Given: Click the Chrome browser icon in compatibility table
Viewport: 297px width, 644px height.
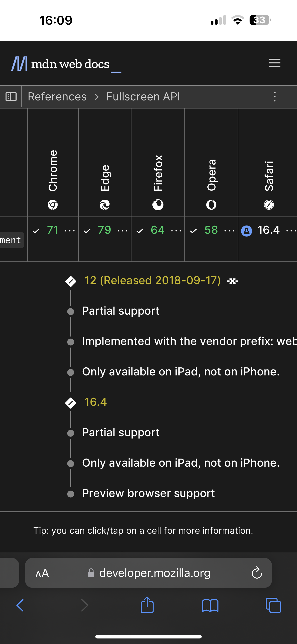Looking at the screenshot, I should pyautogui.click(x=52, y=205).
